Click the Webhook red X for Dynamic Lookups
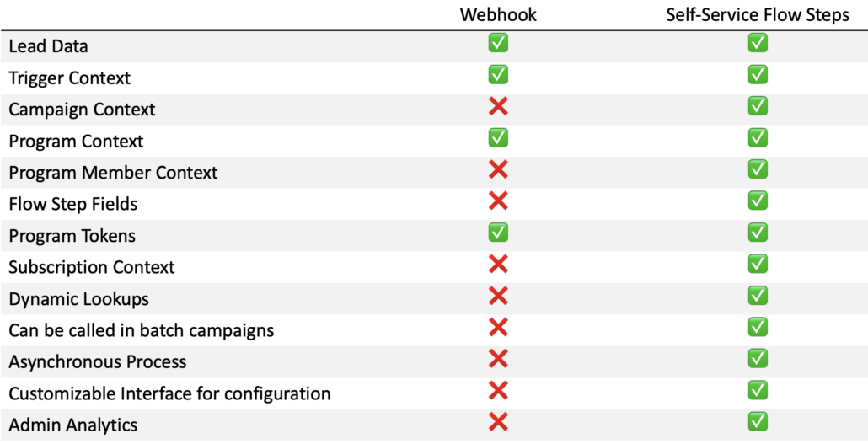868x444 pixels. click(x=498, y=296)
